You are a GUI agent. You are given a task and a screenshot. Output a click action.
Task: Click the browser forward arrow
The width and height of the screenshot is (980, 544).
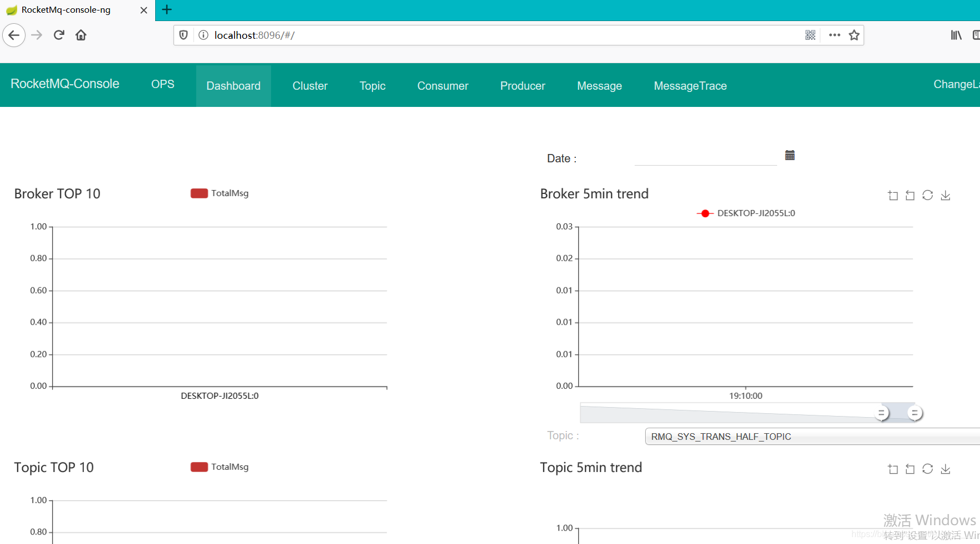click(37, 35)
